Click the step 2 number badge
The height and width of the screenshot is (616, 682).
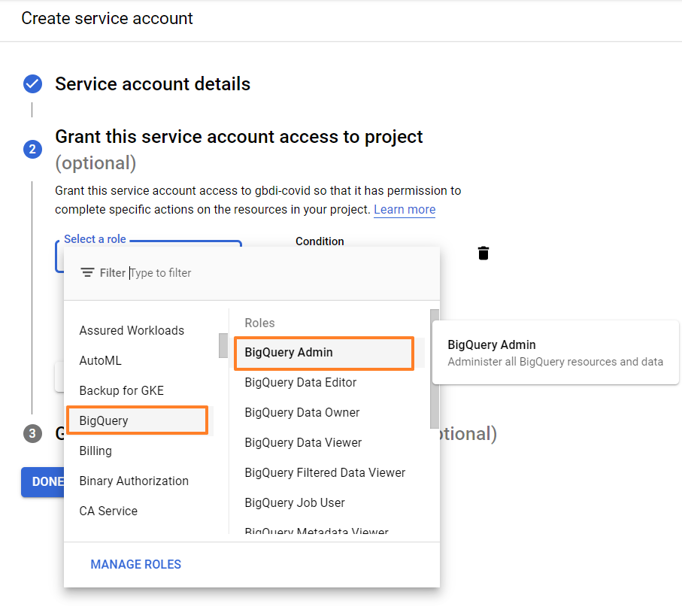(x=32, y=149)
